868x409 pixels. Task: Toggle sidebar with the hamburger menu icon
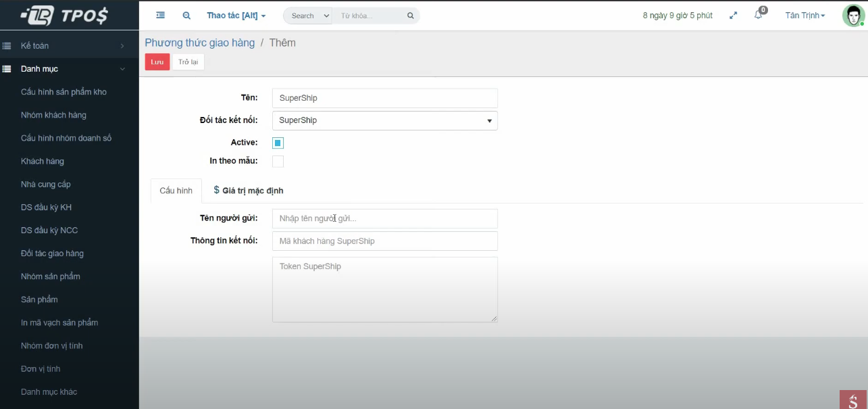point(160,15)
